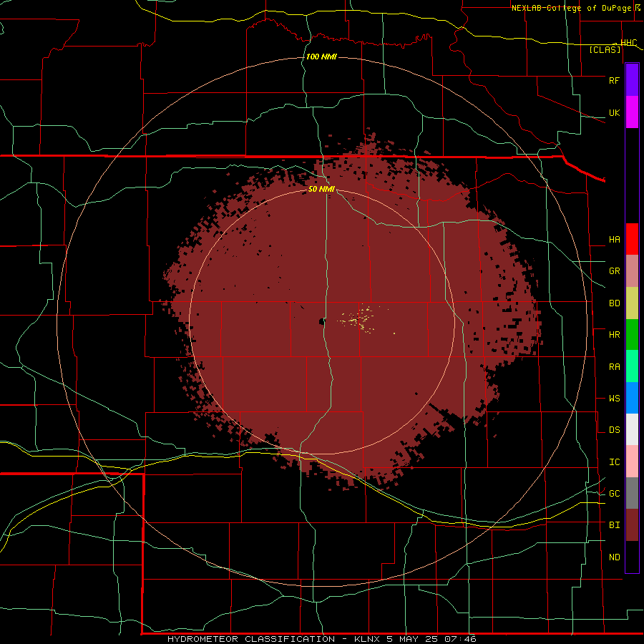Image resolution: width=644 pixels, height=644 pixels.
Task: Click the KLNX station identifier in caption
Action: [367, 639]
